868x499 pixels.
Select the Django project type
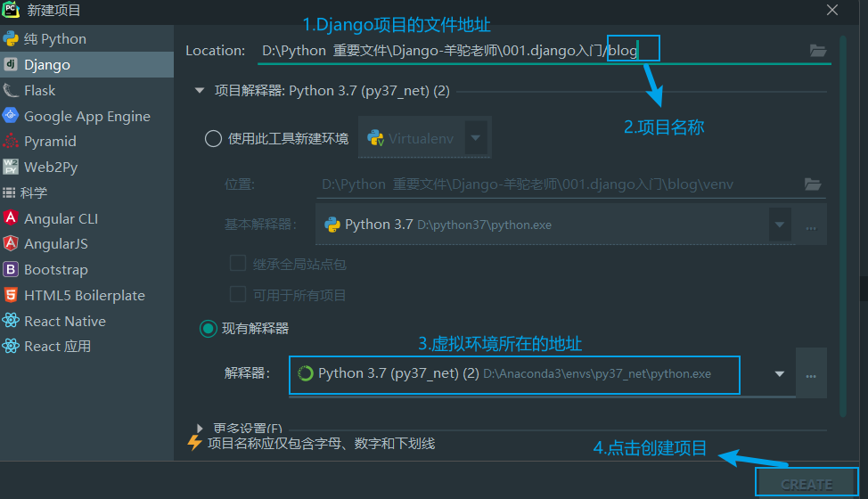click(x=87, y=65)
